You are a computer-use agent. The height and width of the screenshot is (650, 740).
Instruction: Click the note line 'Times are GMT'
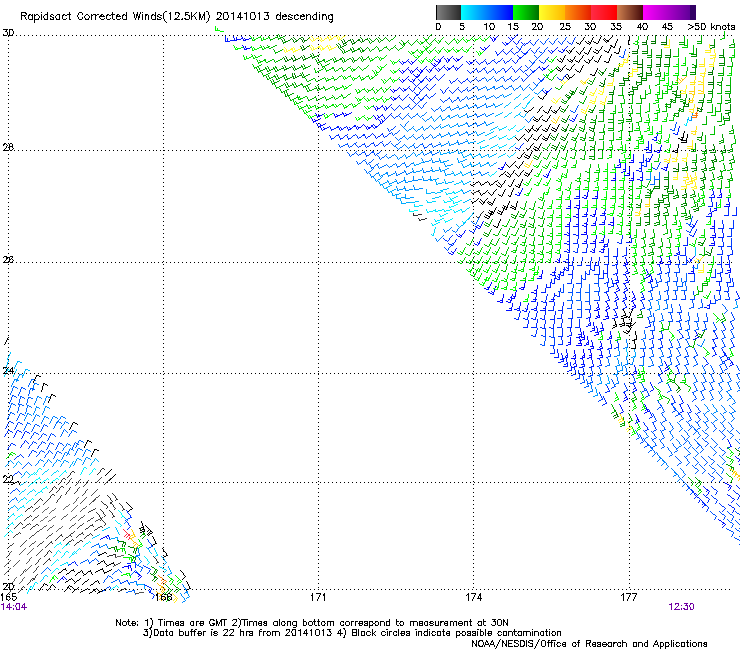click(193, 623)
